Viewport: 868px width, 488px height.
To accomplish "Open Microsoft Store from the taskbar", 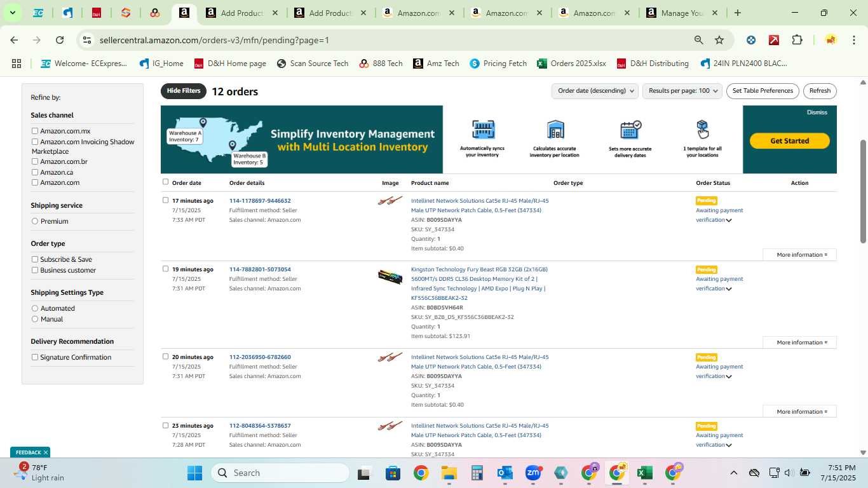I will coord(393,473).
